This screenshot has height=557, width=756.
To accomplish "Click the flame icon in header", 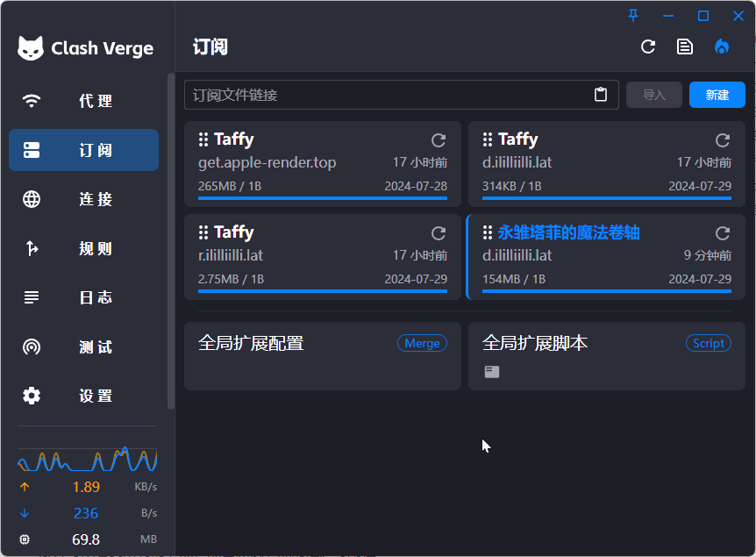I will pyautogui.click(x=722, y=47).
